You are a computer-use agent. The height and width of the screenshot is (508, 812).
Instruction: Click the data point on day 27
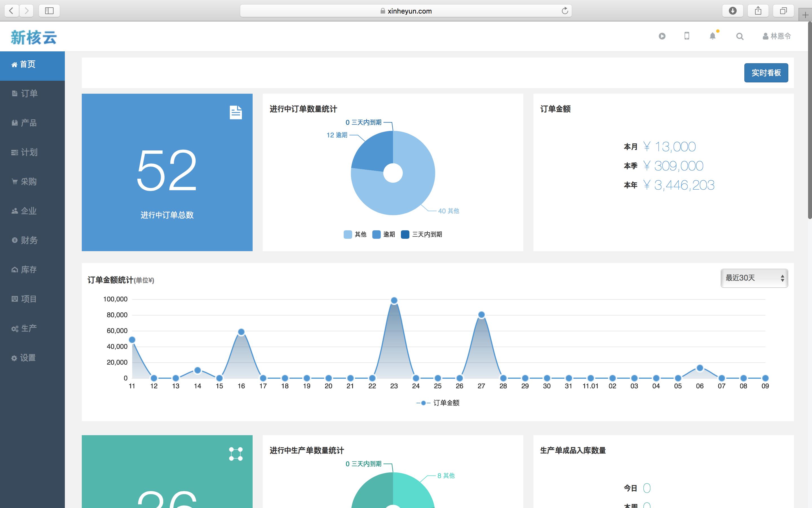pos(482,315)
